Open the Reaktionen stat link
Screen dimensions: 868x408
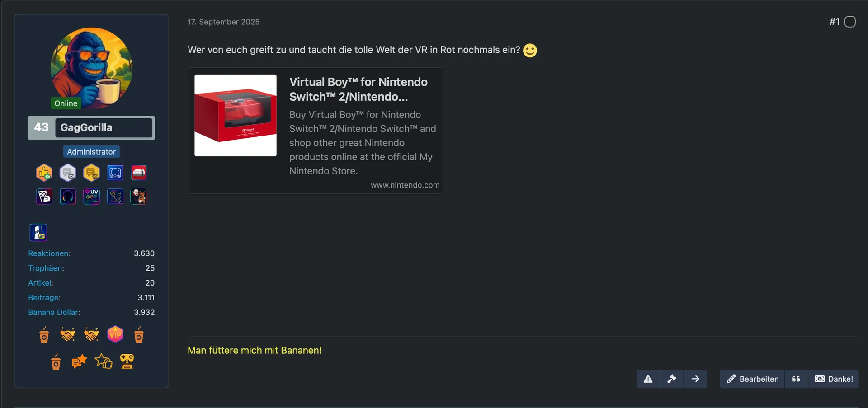(49, 253)
